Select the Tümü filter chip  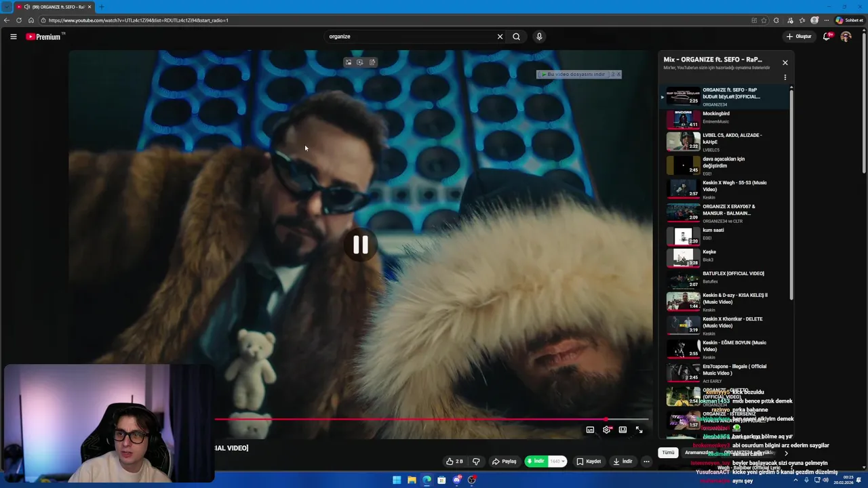click(668, 453)
